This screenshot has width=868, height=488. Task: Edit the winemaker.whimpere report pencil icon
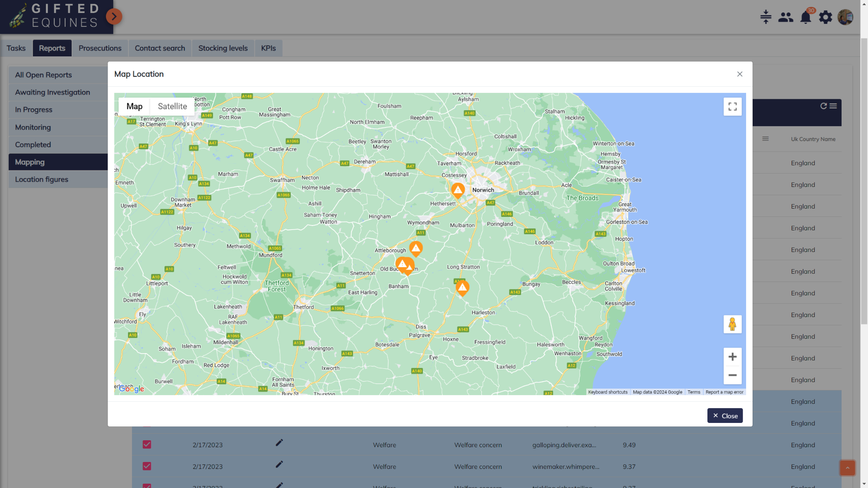[279, 465]
